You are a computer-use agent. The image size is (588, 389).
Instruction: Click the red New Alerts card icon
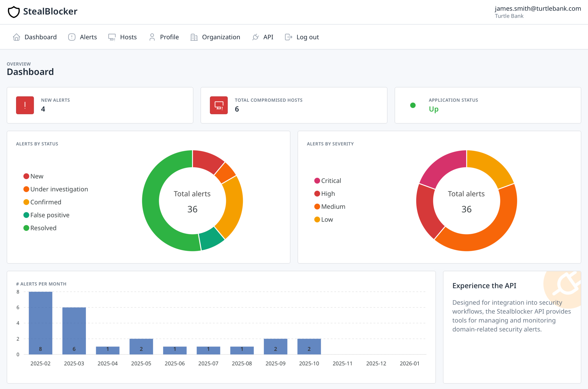point(25,105)
